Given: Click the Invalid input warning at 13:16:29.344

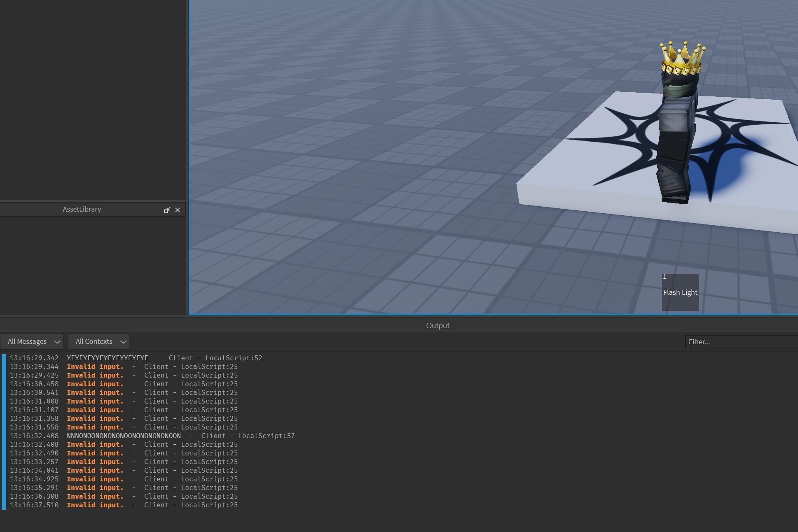Looking at the screenshot, I should pyautogui.click(x=95, y=366).
